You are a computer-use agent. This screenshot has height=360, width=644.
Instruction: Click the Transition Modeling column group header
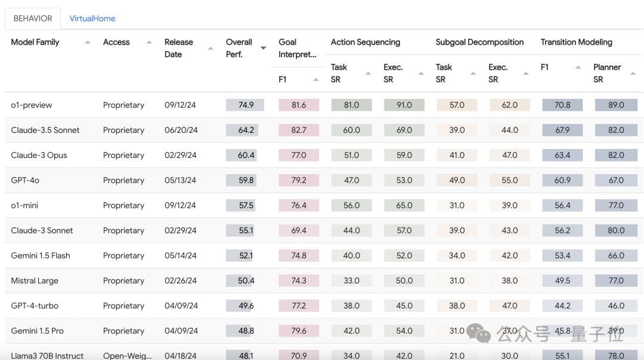tap(576, 42)
